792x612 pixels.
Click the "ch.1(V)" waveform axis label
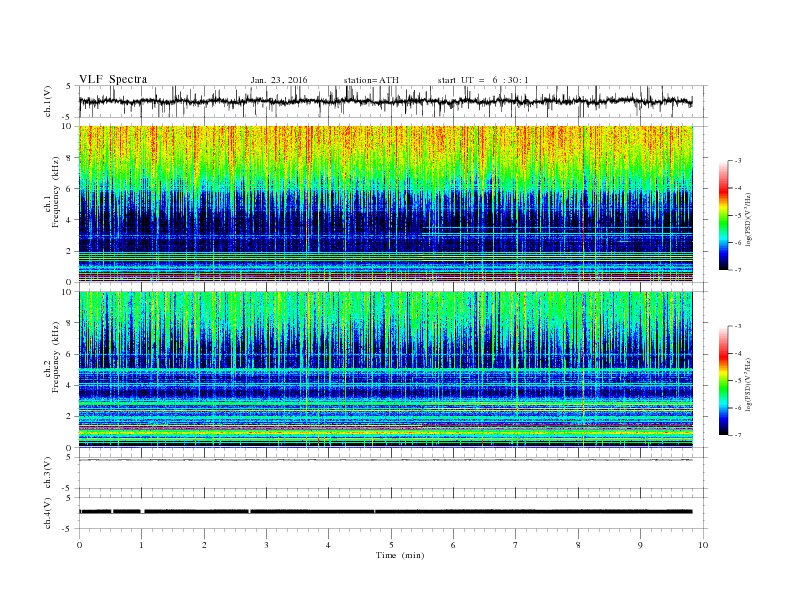click(x=48, y=101)
